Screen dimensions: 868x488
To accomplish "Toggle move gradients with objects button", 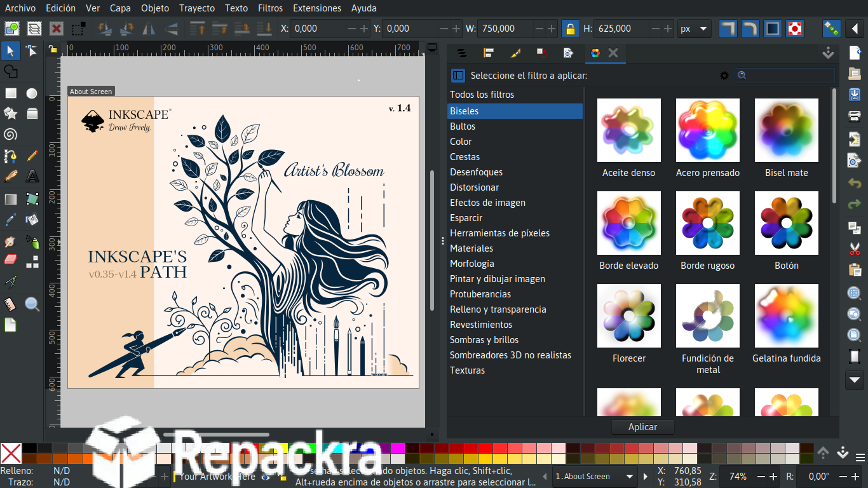I will pos(773,29).
